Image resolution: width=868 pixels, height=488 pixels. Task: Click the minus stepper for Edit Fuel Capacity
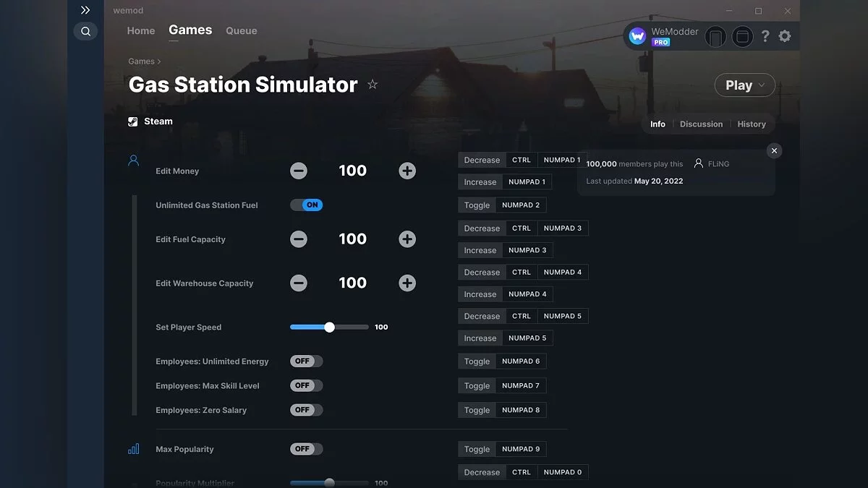click(x=299, y=239)
